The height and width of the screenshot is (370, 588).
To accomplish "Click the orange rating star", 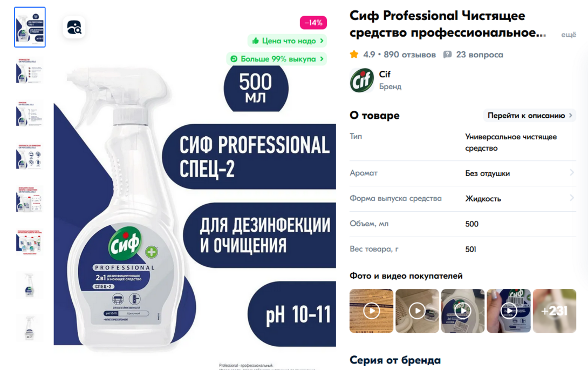I will 354,55.
